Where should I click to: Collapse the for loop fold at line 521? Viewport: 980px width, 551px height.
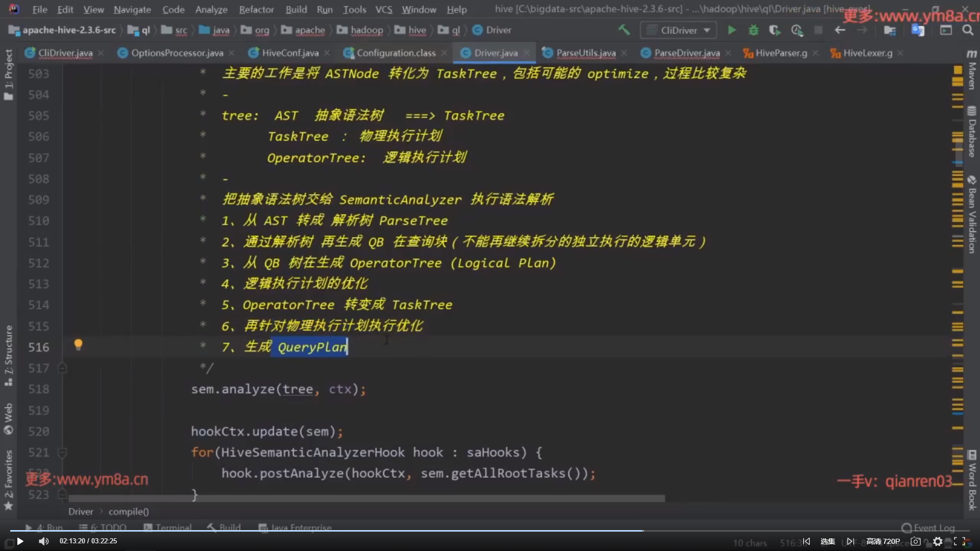click(62, 453)
